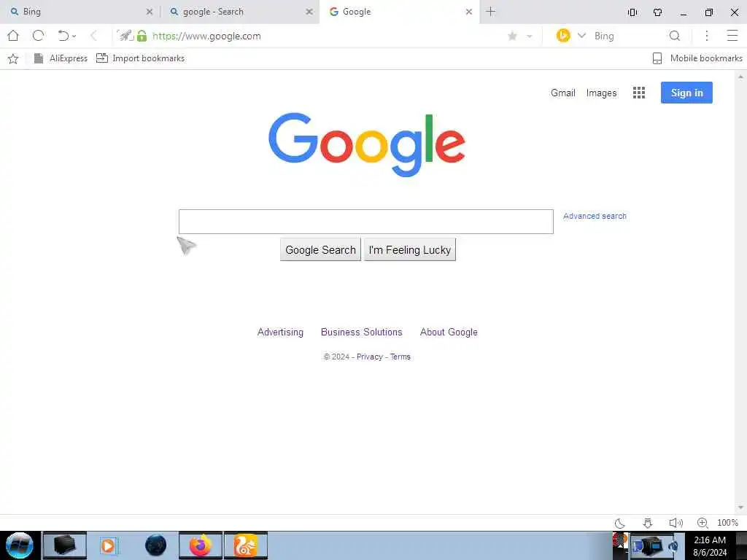The image size is (747, 560).
Task: Toggle night mode moon icon
Action: coord(620,523)
